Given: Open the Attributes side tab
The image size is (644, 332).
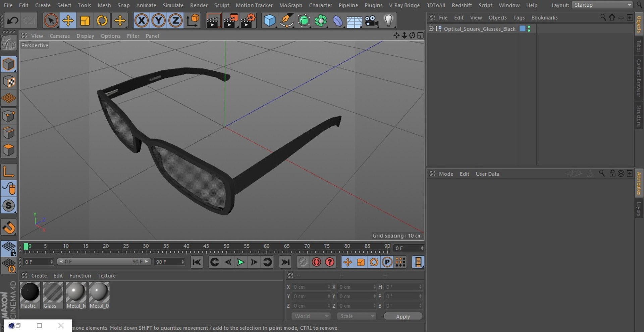Looking at the screenshot, I should 639,183.
